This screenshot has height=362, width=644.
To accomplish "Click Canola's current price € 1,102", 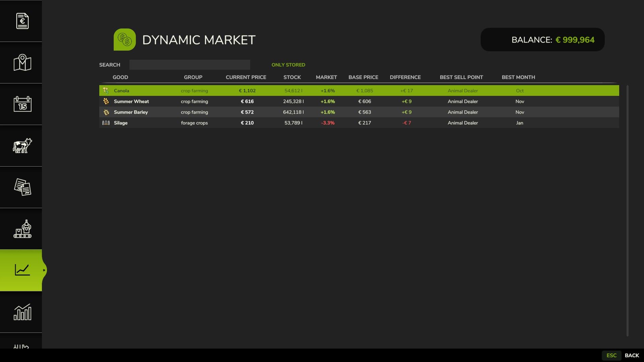I will (247, 90).
